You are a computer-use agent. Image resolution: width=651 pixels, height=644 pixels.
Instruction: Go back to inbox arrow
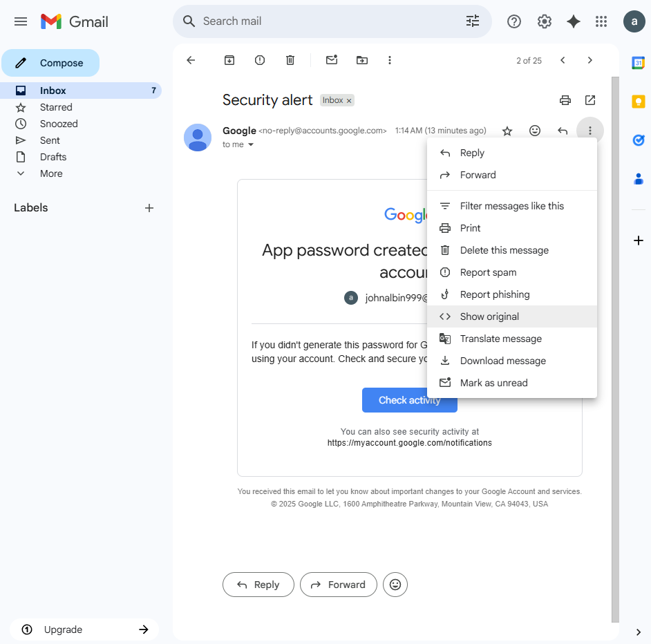pyautogui.click(x=191, y=60)
